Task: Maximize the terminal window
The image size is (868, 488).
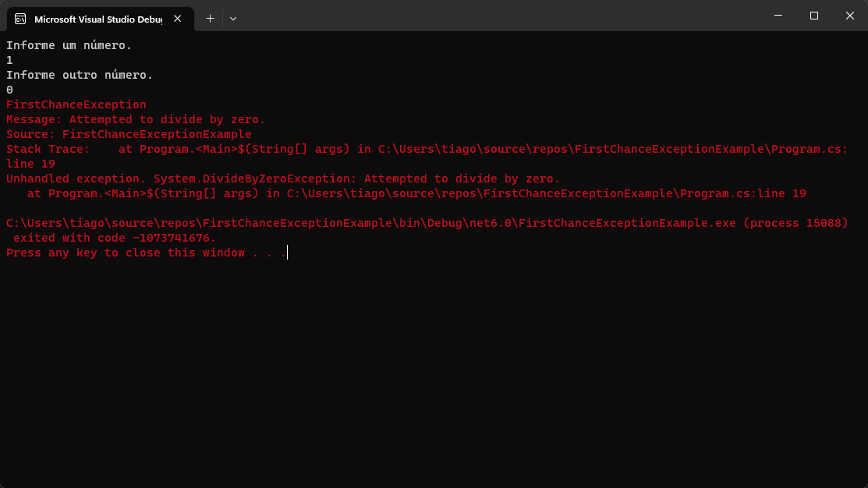Action: tap(813, 16)
